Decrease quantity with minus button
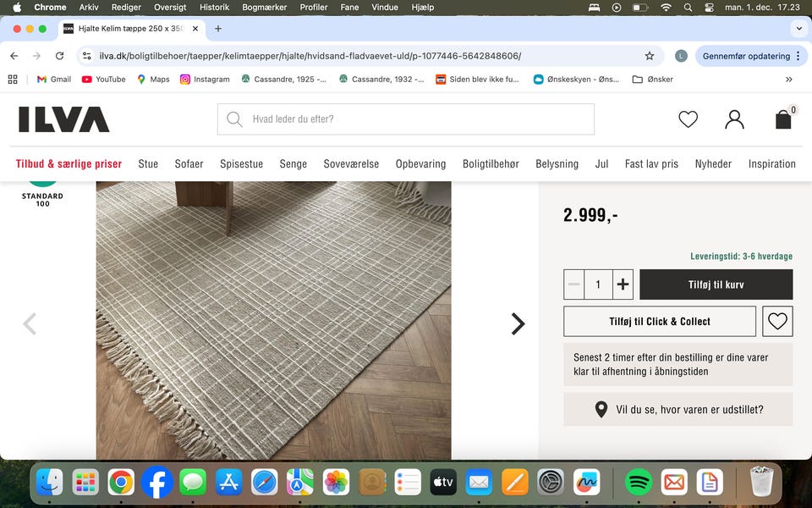Screen dimensions: 812x508 pyautogui.click(x=573, y=284)
